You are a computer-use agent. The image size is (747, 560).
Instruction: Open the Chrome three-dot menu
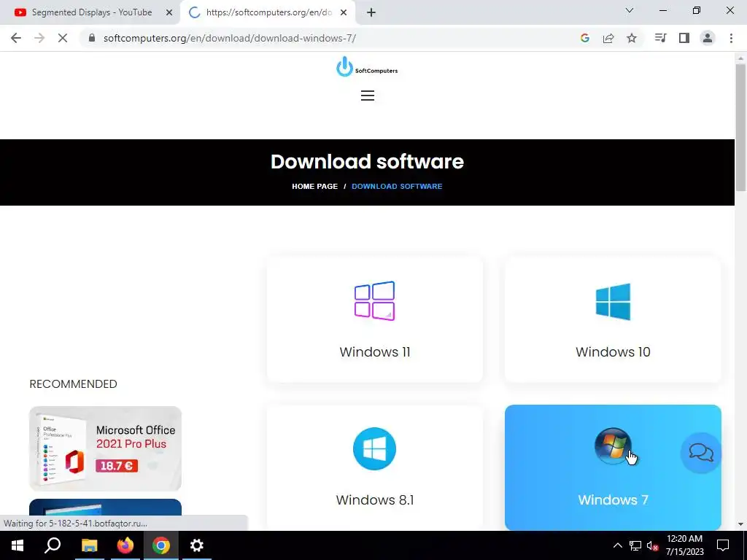click(731, 38)
